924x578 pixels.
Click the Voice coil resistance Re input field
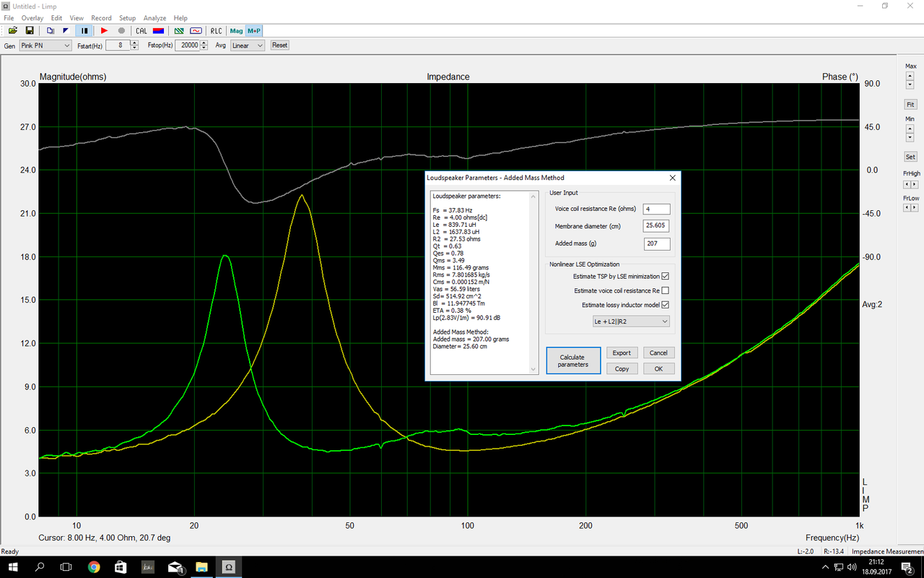point(656,209)
